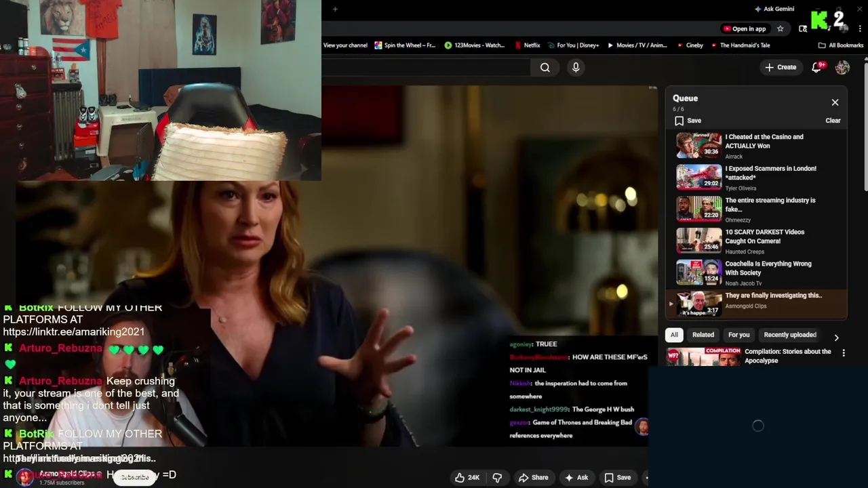The image size is (868, 488).
Task: Subscribe to Asmongold Clips channel
Action: click(134, 477)
